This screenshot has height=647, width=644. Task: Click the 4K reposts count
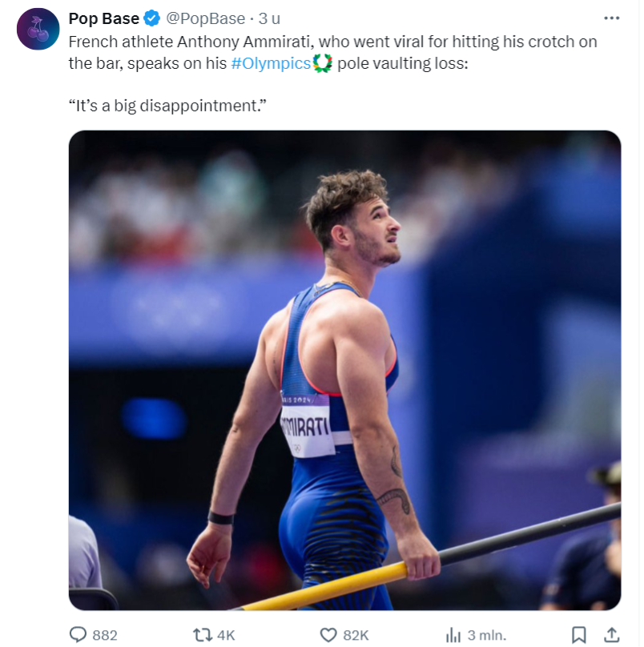(226, 635)
